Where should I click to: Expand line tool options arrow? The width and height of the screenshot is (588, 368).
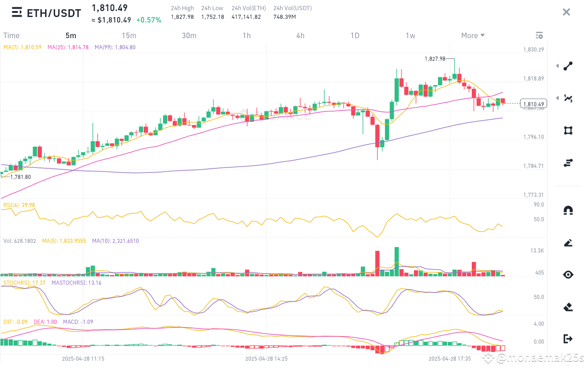(x=558, y=66)
